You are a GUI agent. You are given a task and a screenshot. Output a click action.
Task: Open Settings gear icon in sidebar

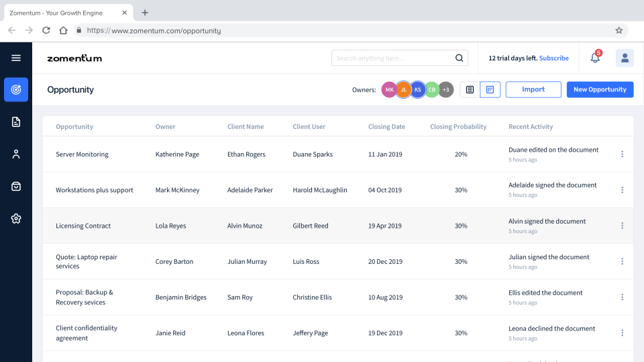16,218
